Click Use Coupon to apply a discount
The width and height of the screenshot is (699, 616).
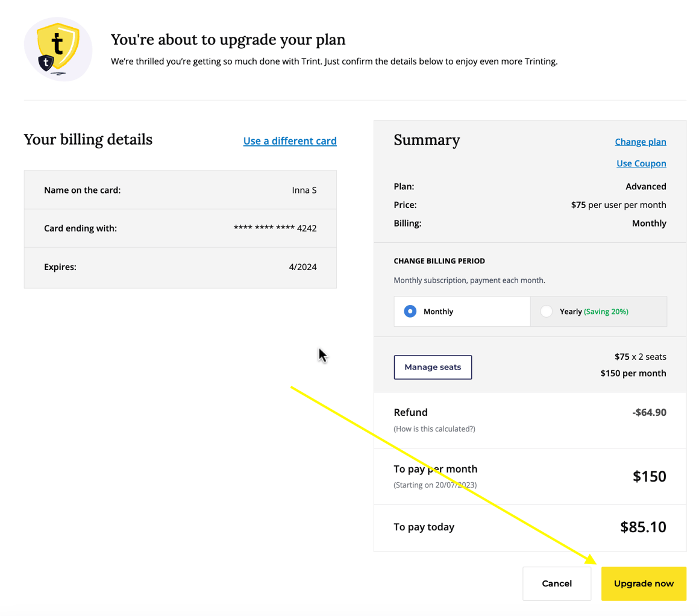(641, 163)
